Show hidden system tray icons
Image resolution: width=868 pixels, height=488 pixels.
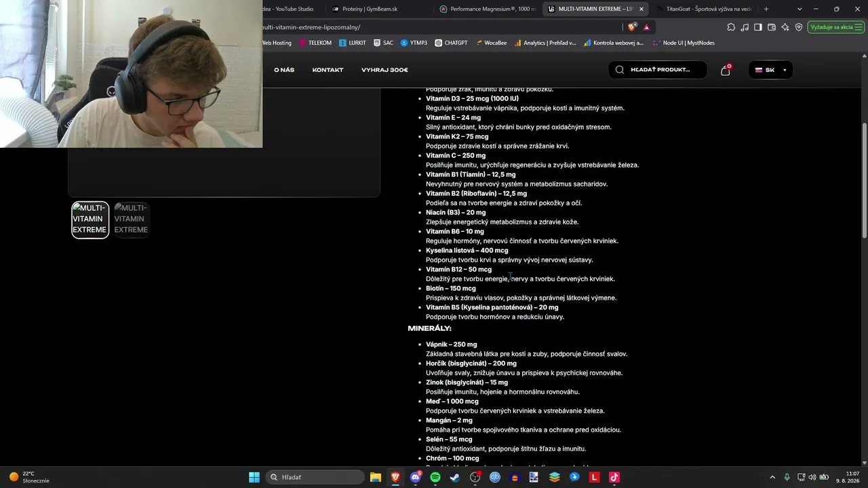(772, 477)
